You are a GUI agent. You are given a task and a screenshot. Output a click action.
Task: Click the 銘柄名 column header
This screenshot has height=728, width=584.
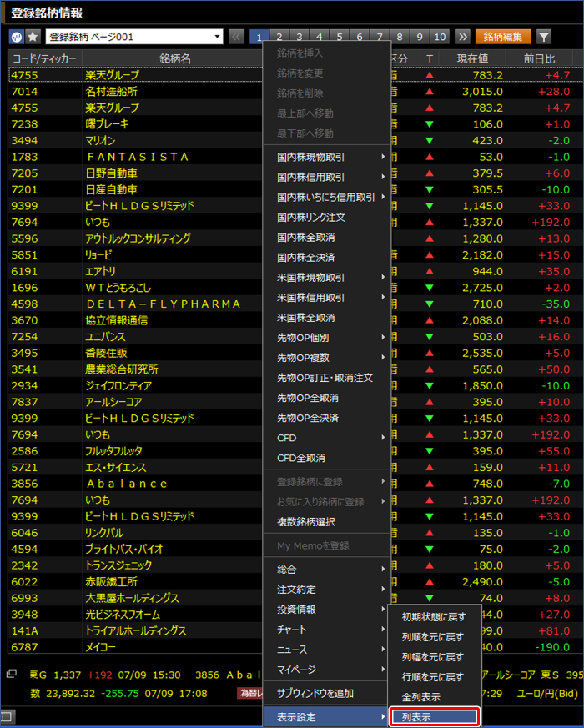point(174,58)
